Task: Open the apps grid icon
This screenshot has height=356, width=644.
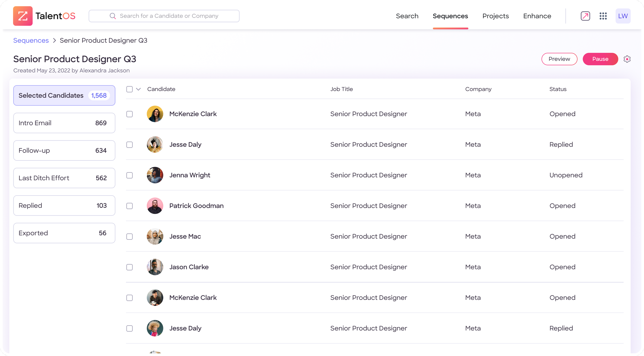Action: [603, 16]
